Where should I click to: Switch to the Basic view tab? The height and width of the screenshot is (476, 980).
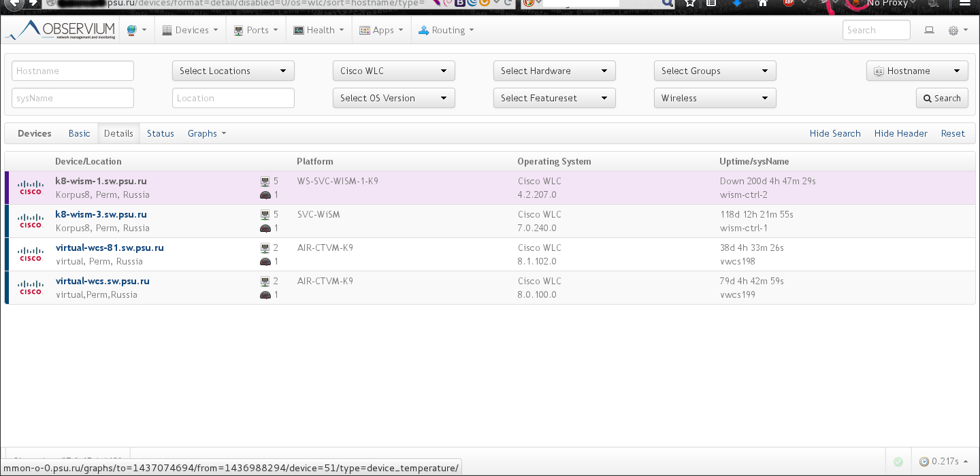tap(79, 133)
